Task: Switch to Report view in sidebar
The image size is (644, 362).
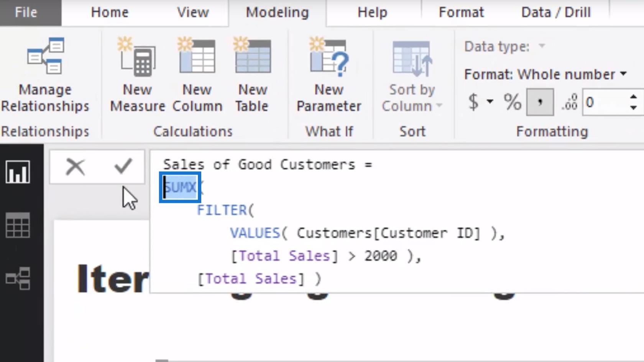Action: click(18, 172)
